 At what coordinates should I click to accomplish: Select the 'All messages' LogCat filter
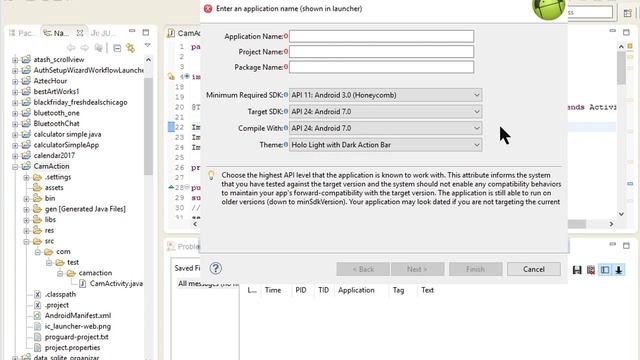point(207,284)
